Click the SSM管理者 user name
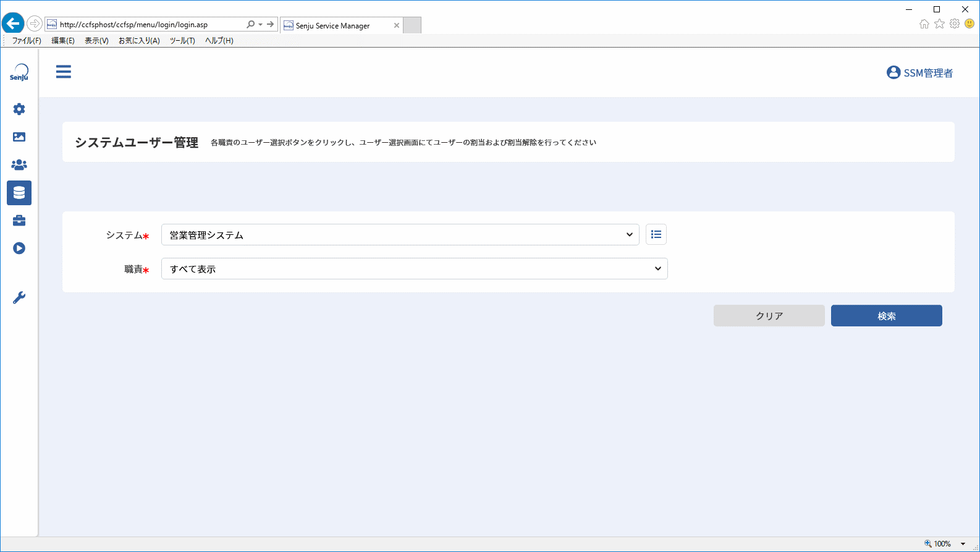Image resolution: width=980 pixels, height=552 pixels. click(x=928, y=73)
